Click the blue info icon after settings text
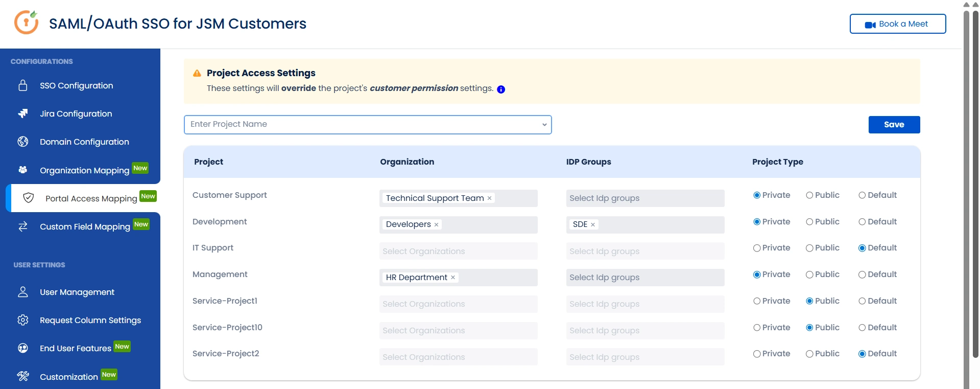This screenshot has width=980, height=389. click(x=501, y=89)
